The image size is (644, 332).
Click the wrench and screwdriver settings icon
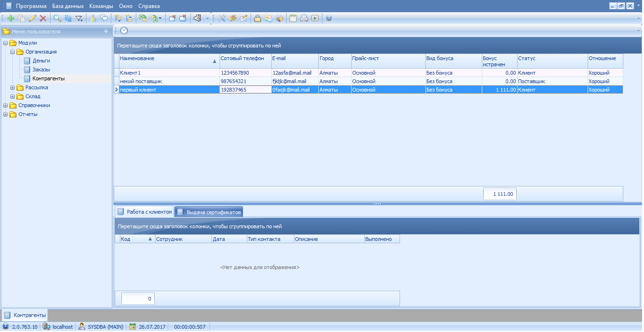(222, 18)
